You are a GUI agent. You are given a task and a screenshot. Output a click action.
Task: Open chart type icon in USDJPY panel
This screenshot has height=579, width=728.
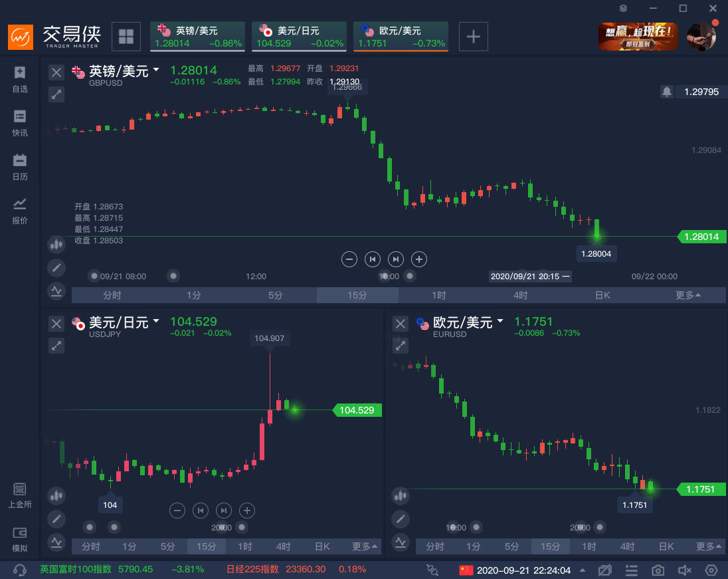tap(56, 495)
